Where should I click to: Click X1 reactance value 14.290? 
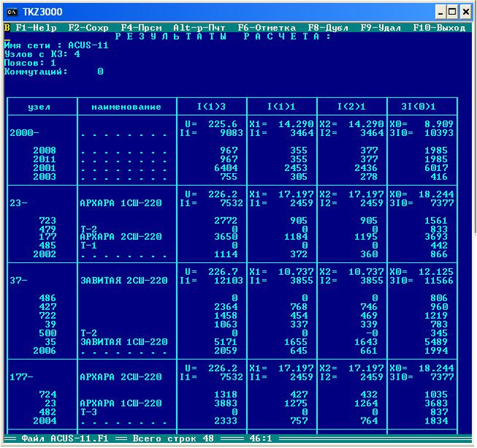point(296,124)
